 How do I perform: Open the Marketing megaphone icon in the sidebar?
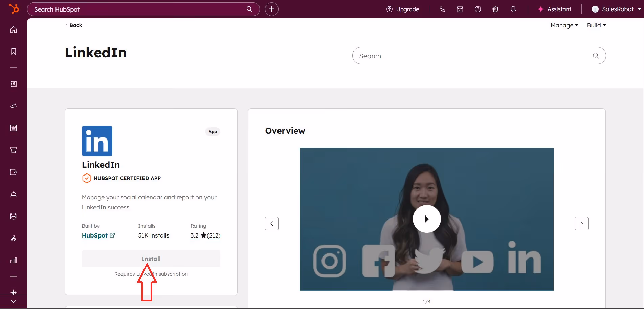tap(14, 106)
